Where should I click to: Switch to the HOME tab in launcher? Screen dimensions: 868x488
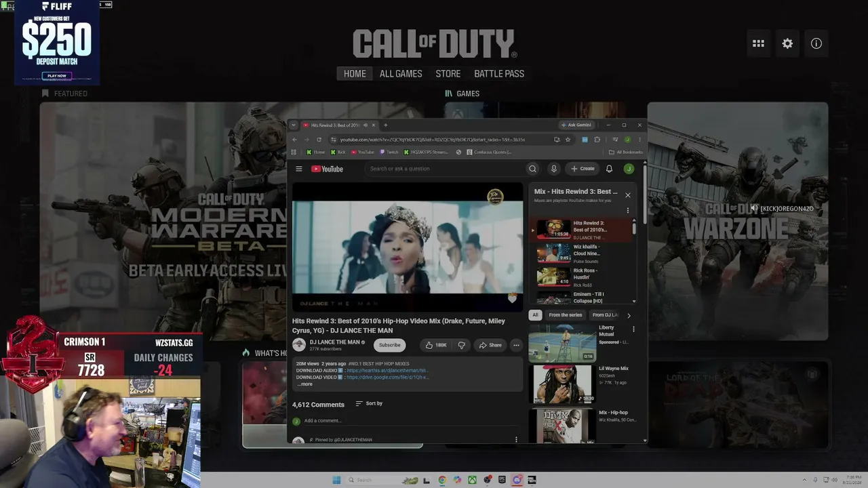click(355, 74)
